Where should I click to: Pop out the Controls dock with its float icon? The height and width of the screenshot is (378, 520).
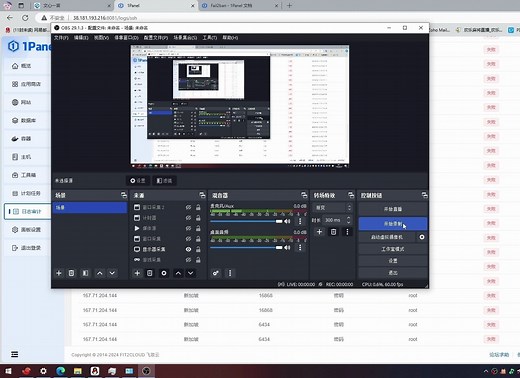[424, 195]
